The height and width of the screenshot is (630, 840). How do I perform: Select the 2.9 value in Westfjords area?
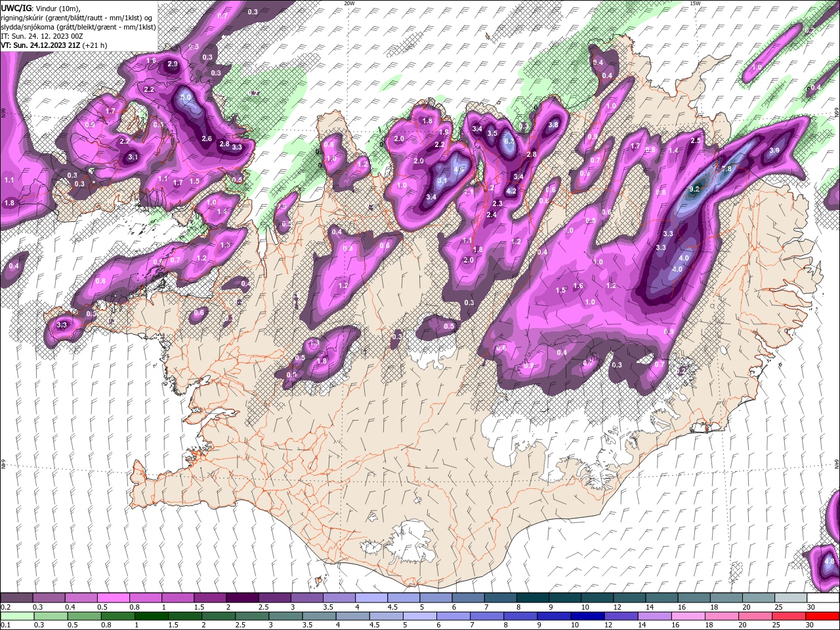(173, 64)
